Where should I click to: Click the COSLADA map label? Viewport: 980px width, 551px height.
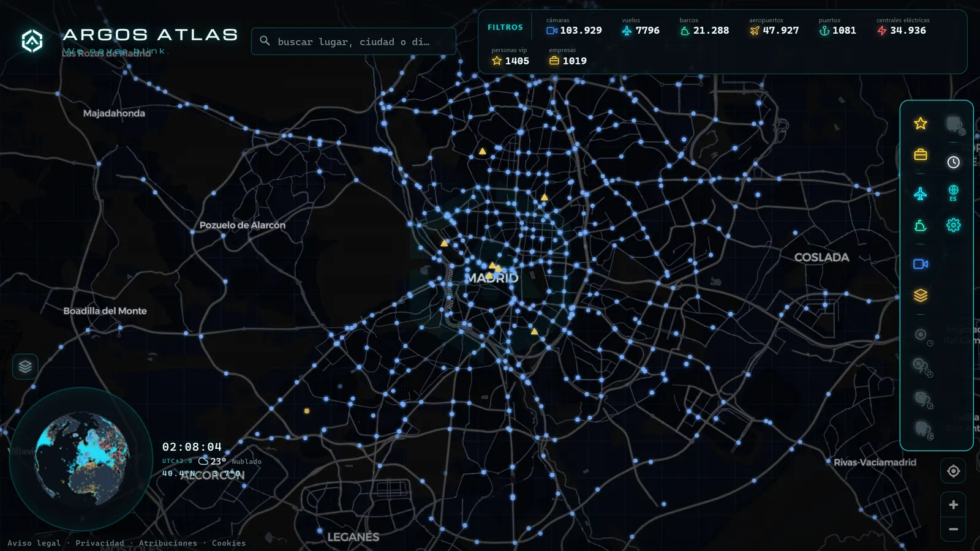(822, 258)
